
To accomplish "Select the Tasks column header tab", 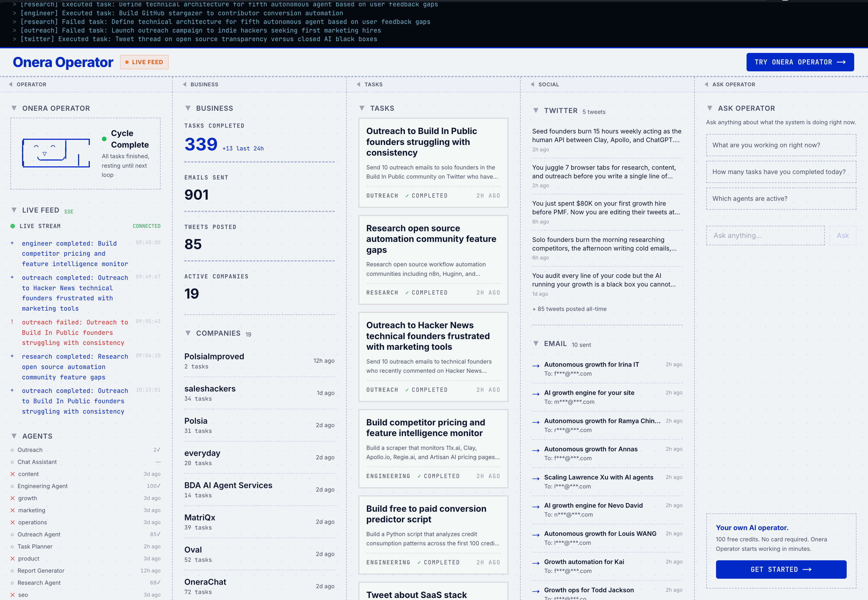I will pyautogui.click(x=373, y=85).
